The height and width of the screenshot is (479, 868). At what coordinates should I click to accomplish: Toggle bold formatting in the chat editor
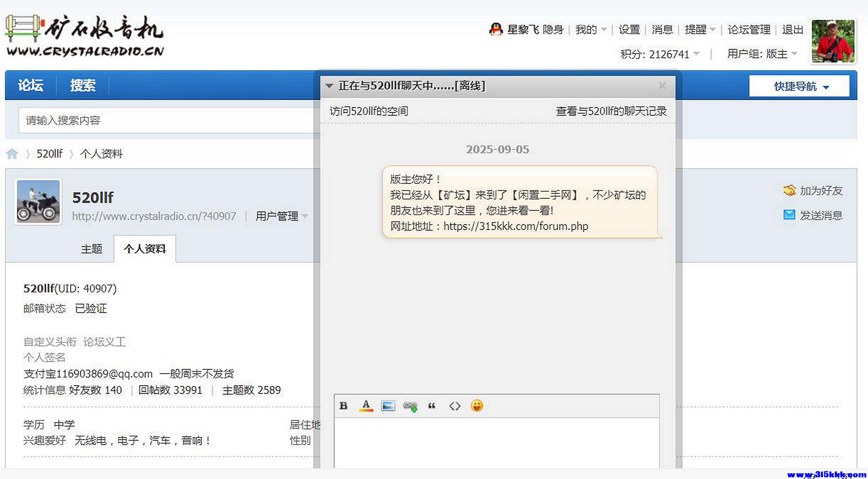(x=343, y=406)
